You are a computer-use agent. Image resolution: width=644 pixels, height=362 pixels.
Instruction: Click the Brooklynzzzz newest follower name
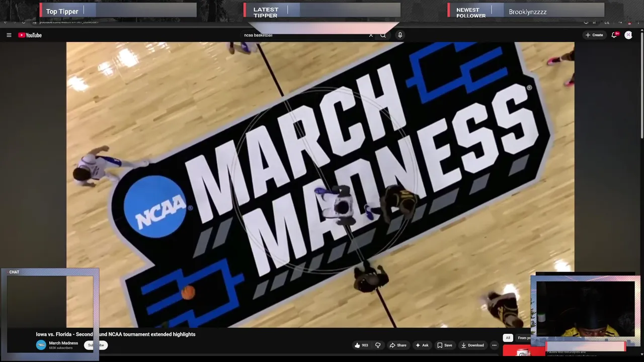[x=527, y=12]
